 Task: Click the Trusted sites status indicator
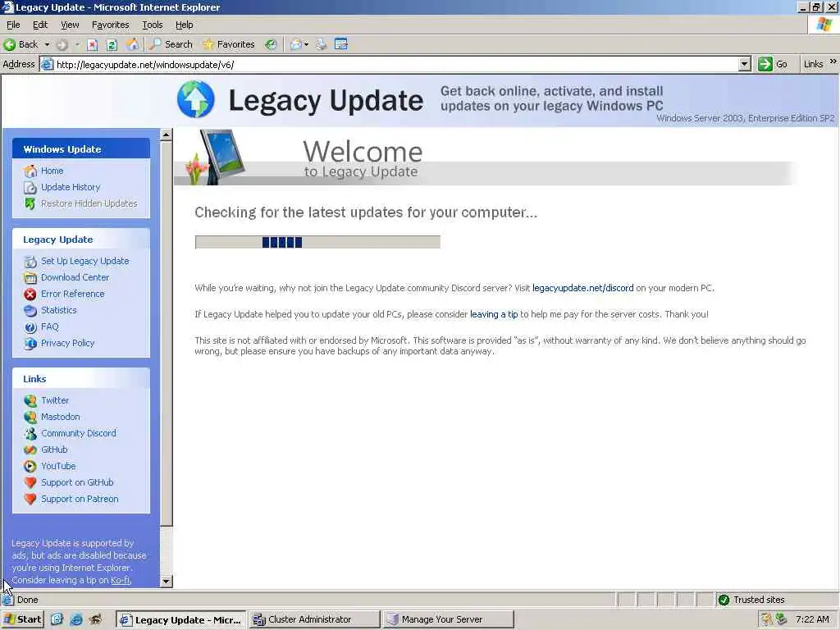click(x=751, y=600)
